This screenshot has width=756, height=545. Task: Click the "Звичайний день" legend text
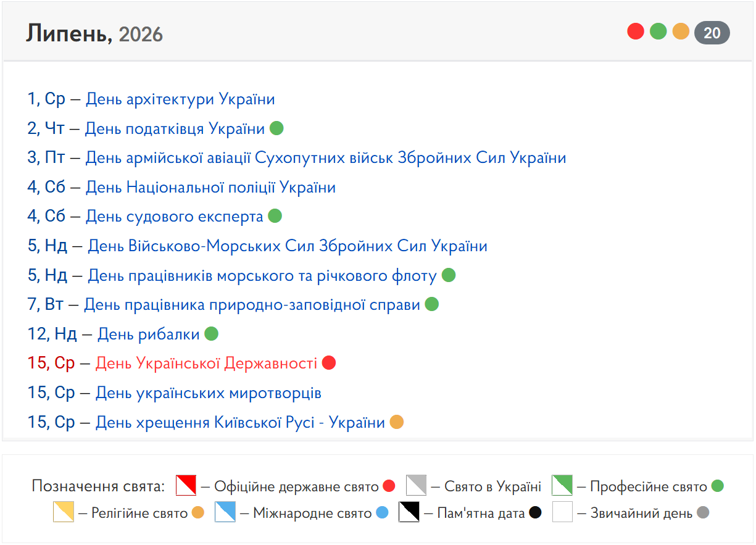coord(642,514)
